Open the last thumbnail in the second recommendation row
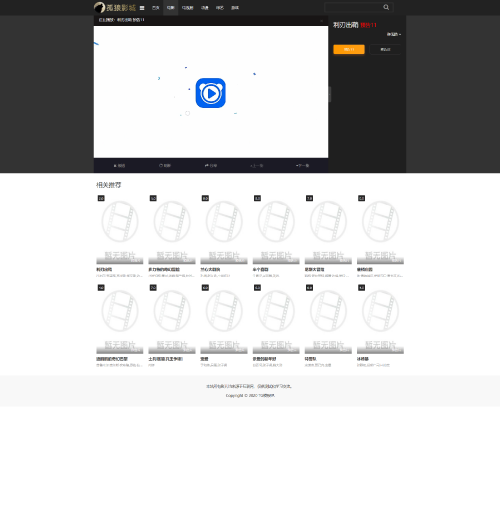 (380, 319)
